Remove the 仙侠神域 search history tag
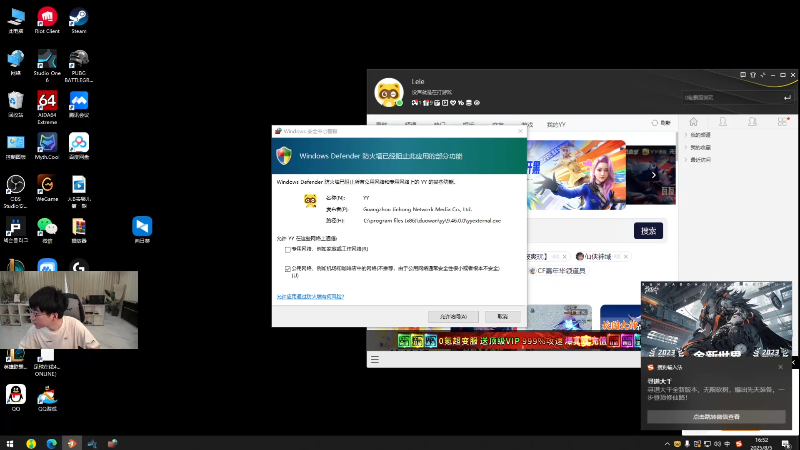This screenshot has width=800, height=450. coord(626,257)
